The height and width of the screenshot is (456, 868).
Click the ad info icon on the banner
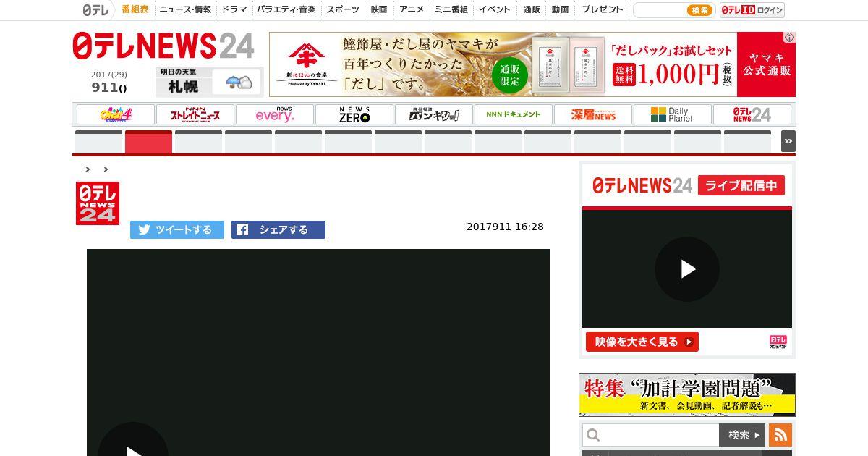coord(790,37)
